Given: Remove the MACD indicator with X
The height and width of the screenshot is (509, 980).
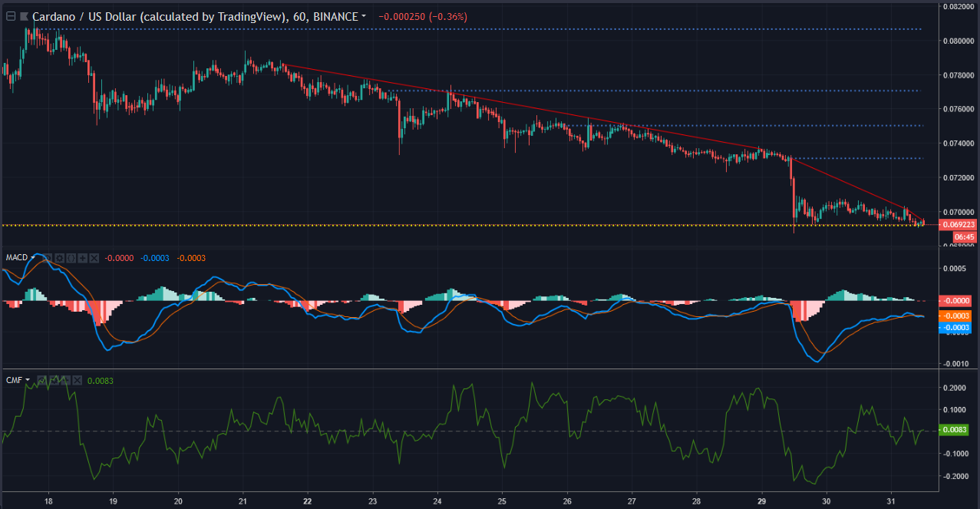Looking at the screenshot, I should pos(94,258).
